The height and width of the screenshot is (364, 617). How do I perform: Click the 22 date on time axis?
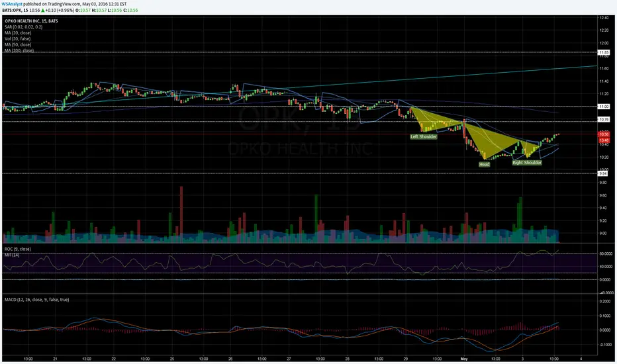(x=114, y=359)
